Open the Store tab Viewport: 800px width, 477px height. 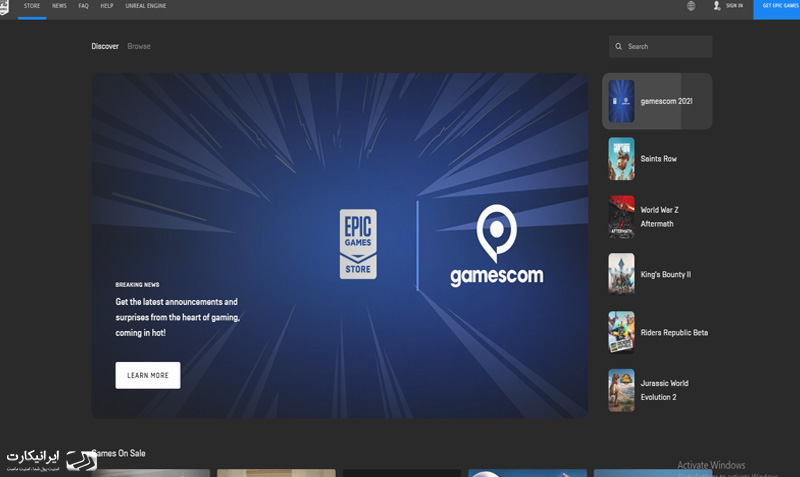click(32, 6)
